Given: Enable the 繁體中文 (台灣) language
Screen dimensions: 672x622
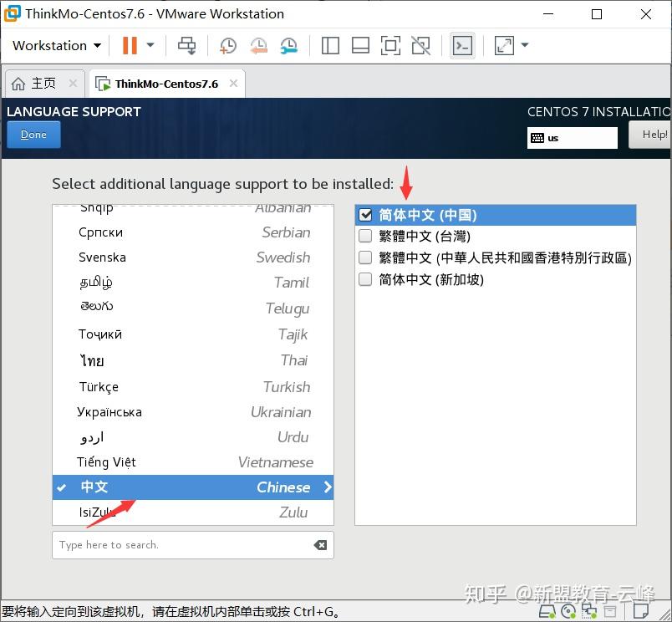Looking at the screenshot, I should coord(365,236).
